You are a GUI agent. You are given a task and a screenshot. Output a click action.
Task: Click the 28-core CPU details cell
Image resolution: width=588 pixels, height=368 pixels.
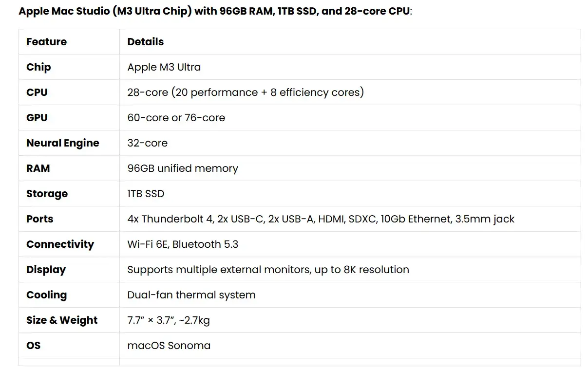click(x=246, y=92)
